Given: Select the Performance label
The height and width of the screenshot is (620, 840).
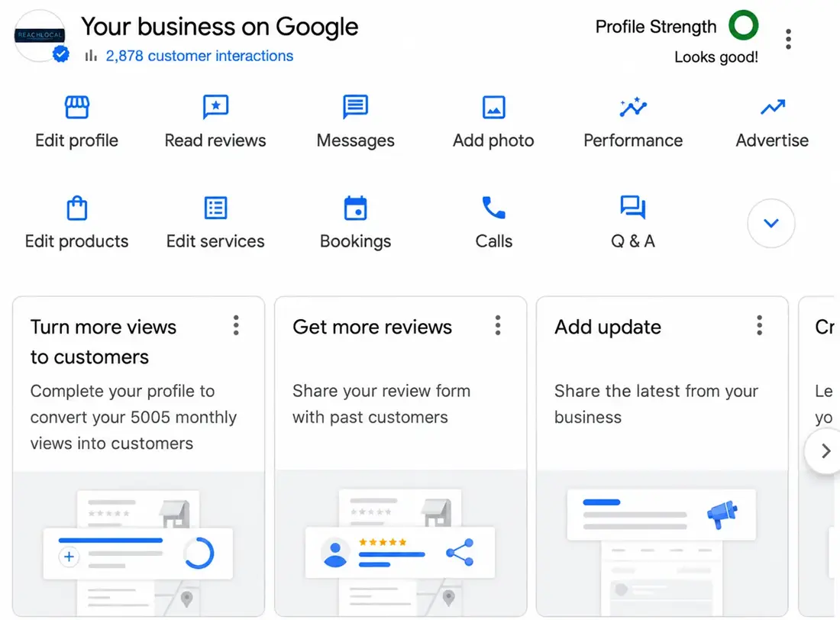Looking at the screenshot, I should [633, 140].
